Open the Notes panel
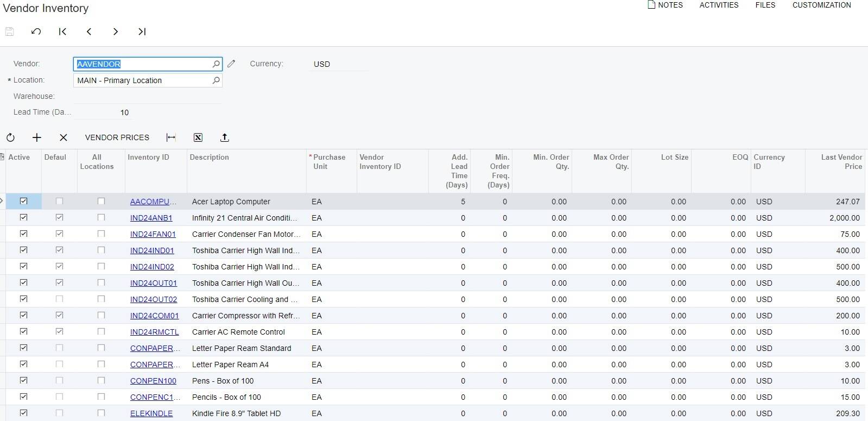Image resolution: width=868 pixels, height=421 pixels. click(665, 5)
